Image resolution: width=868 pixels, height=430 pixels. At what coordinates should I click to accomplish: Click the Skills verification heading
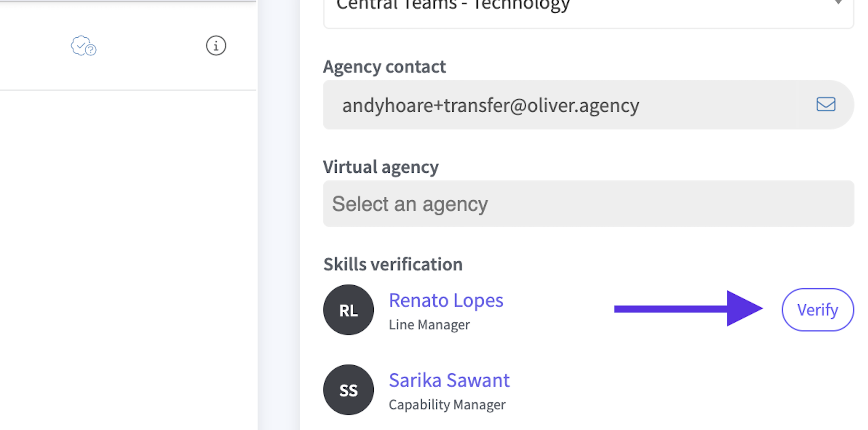(393, 265)
